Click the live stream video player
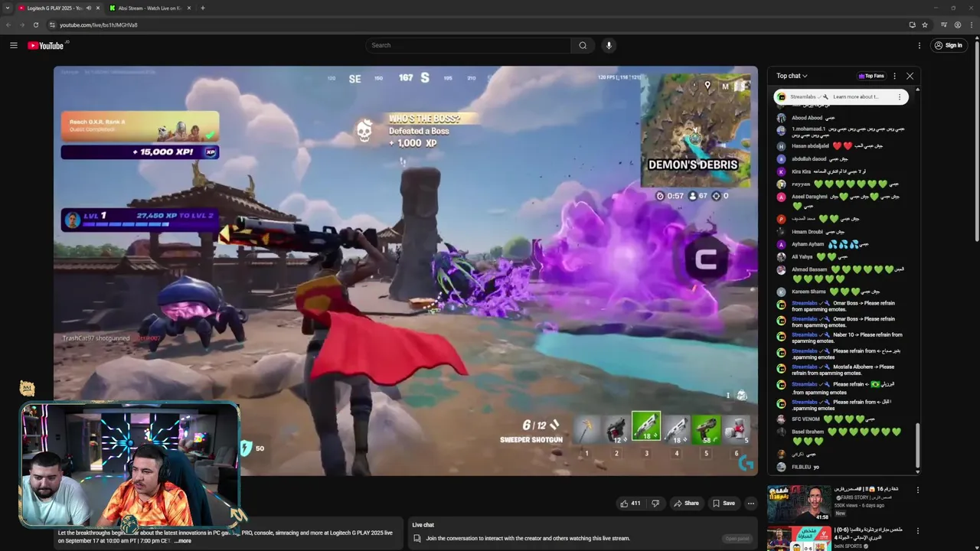The height and width of the screenshot is (551, 980). coord(406,271)
